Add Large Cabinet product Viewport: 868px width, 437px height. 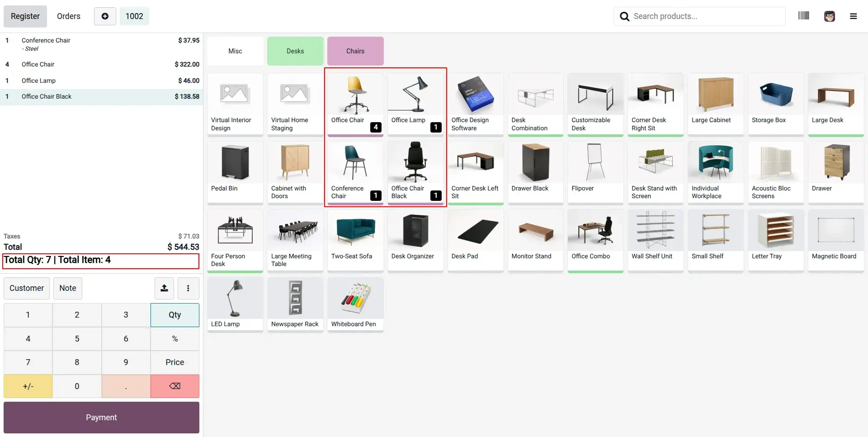pyautogui.click(x=716, y=104)
